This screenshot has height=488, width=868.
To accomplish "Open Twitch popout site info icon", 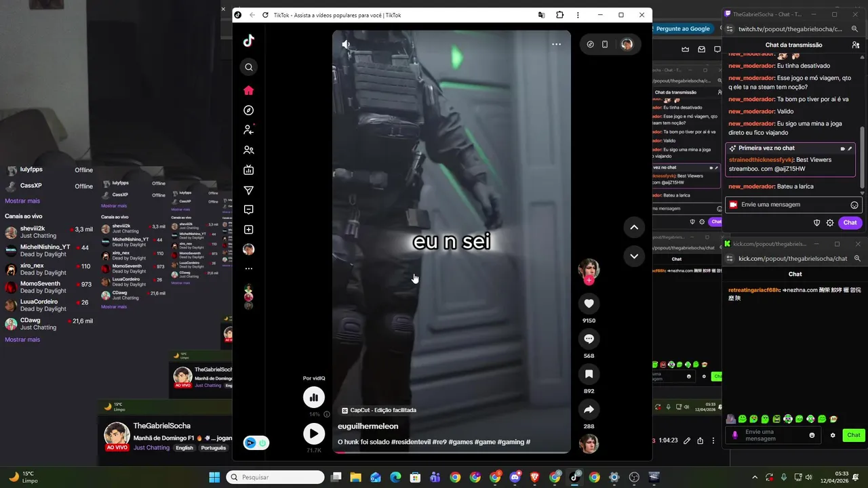I will [x=730, y=29].
